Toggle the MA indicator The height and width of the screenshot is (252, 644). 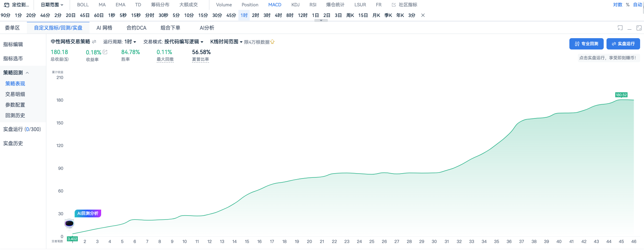pyautogui.click(x=102, y=5)
